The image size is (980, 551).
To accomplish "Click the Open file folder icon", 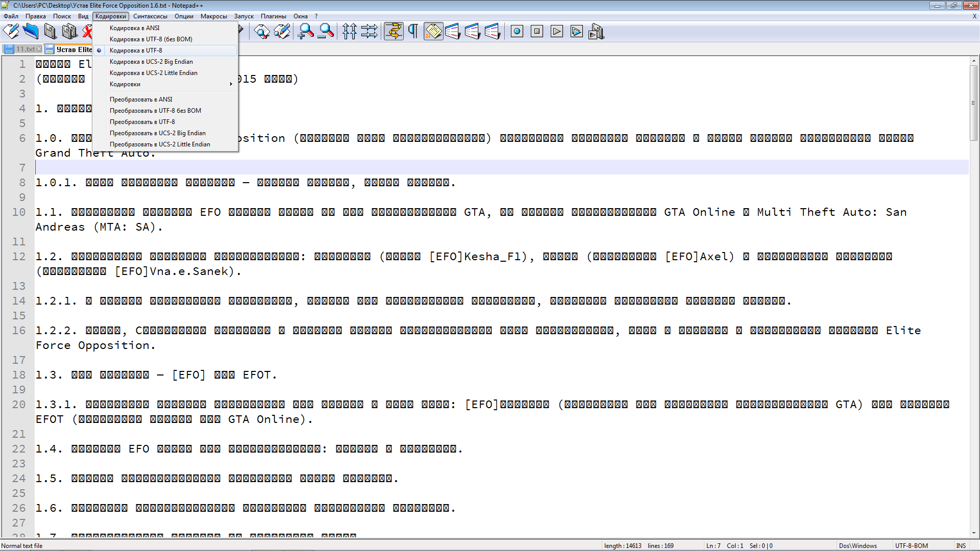I will tap(31, 32).
